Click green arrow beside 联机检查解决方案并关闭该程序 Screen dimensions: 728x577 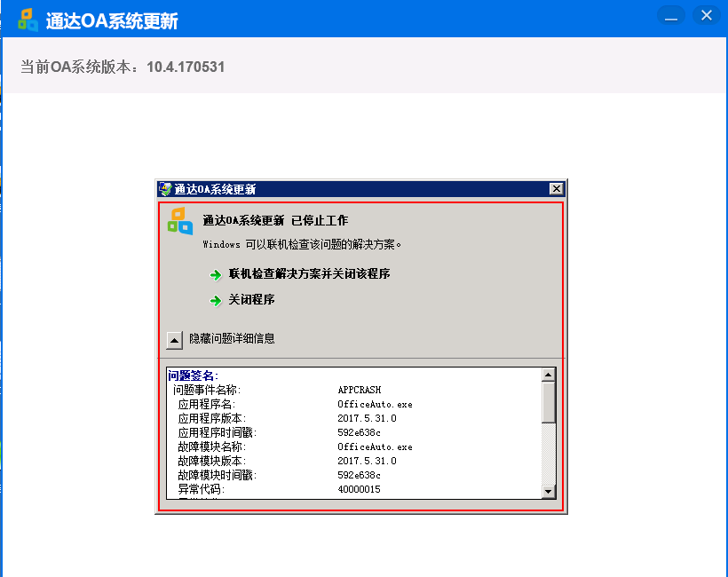(x=216, y=275)
